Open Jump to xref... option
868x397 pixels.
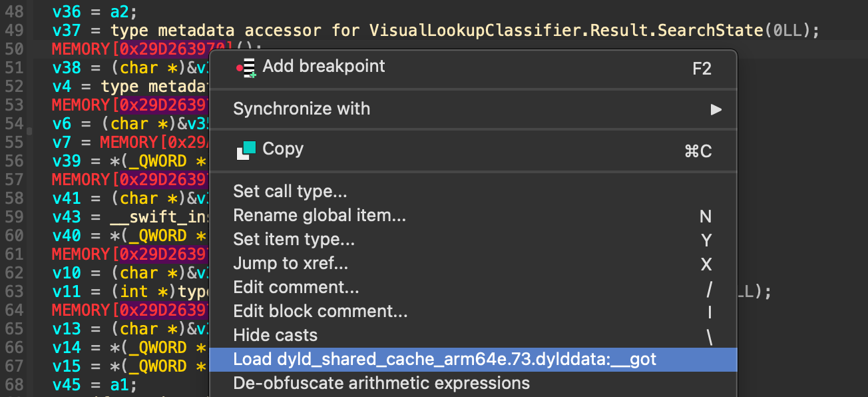click(290, 264)
